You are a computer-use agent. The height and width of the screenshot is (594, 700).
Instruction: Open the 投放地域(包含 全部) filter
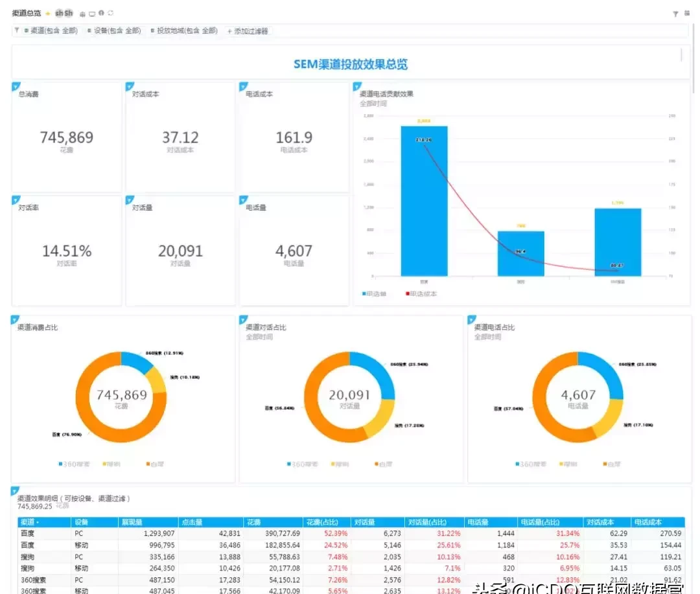184,31
